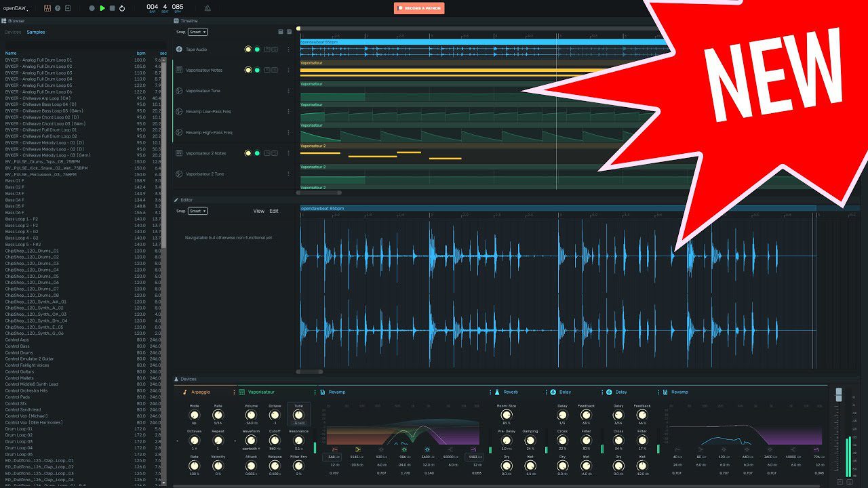Click the Become a Patron button
This screenshot has height=488, width=868.
point(419,8)
